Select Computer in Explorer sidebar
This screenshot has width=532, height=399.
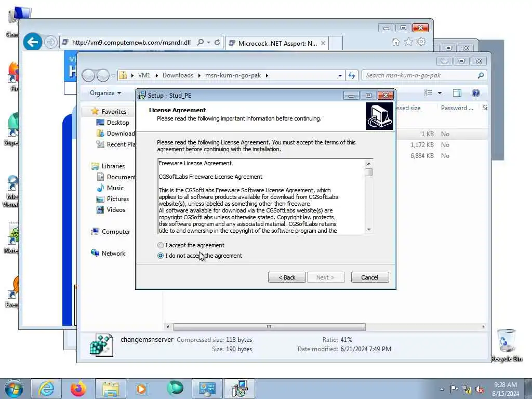coord(116,231)
